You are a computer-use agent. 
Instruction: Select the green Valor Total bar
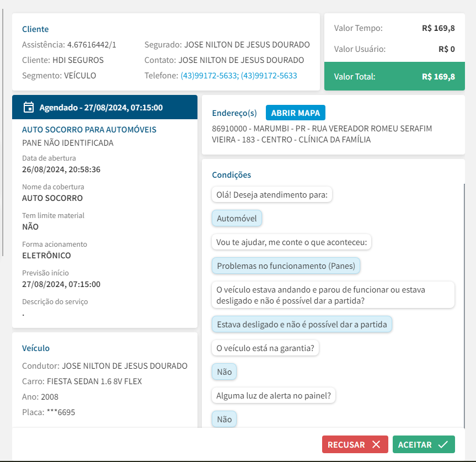(x=394, y=77)
